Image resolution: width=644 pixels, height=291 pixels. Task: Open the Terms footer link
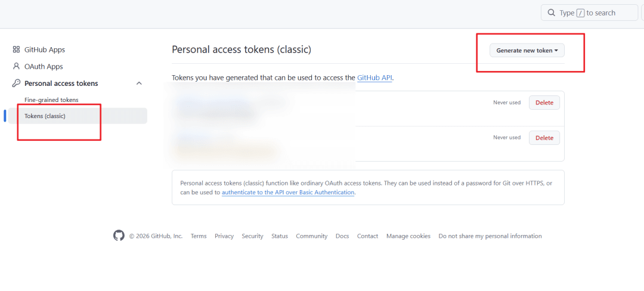199,236
